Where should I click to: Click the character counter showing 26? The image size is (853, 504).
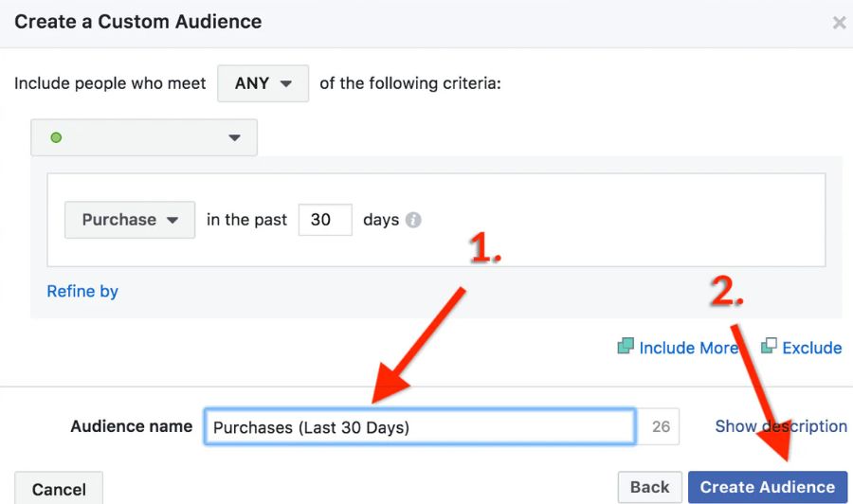(661, 427)
